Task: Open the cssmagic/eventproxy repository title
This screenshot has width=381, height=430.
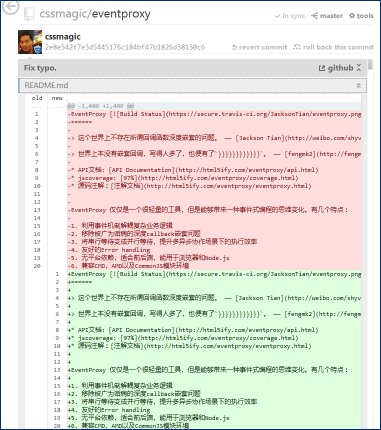Action: pos(95,14)
